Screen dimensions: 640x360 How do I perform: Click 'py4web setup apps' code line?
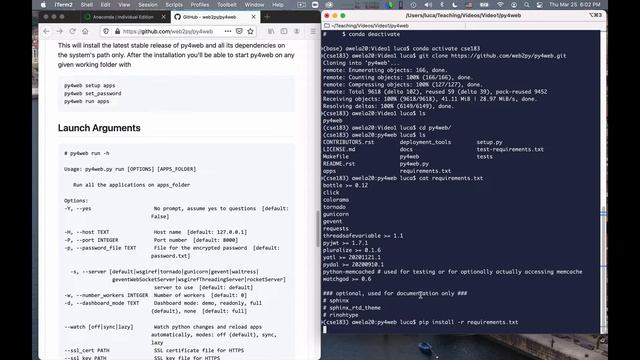tap(89, 85)
